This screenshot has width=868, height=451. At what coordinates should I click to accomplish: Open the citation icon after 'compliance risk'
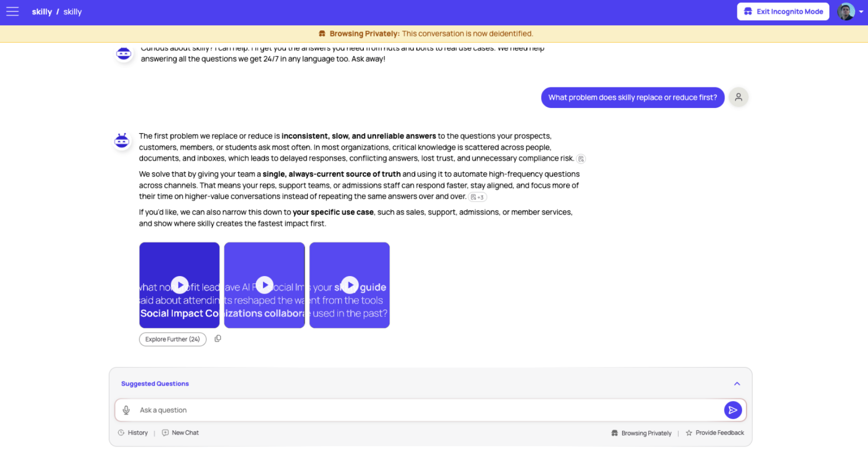pyautogui.click(x=581, y=159)
